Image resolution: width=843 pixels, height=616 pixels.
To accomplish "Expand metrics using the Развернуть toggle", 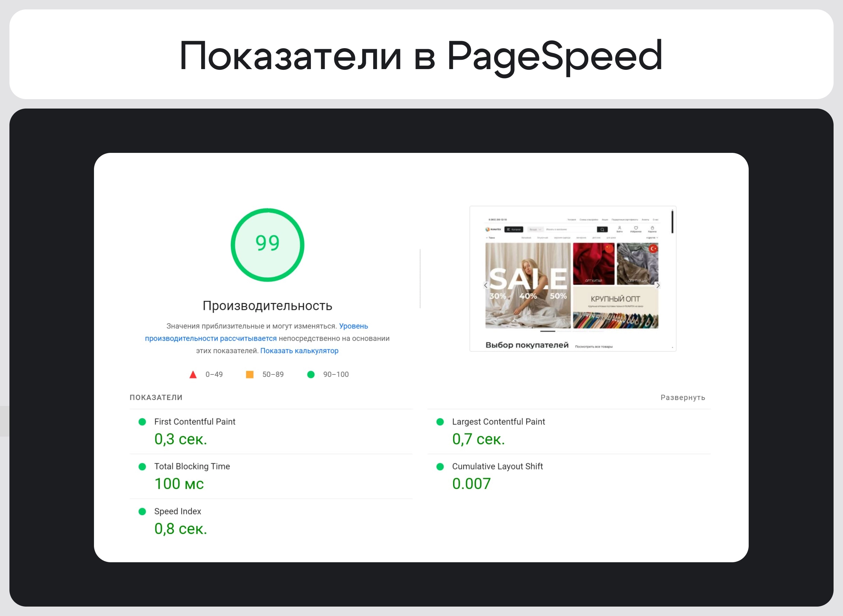I will (x=683, y=398).
